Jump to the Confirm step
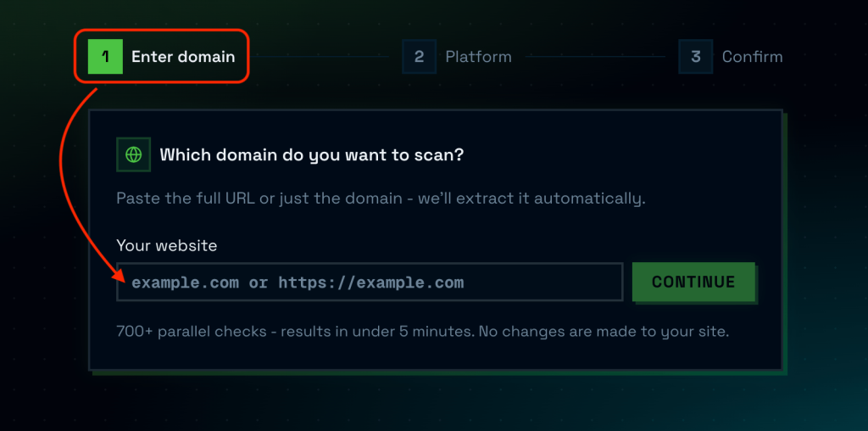The width and height of the screenshot is (868, 431). (752, 57)
